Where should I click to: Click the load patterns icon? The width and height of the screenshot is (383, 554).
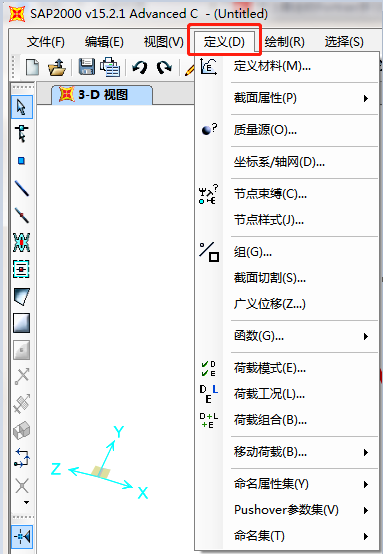point(208,369)
